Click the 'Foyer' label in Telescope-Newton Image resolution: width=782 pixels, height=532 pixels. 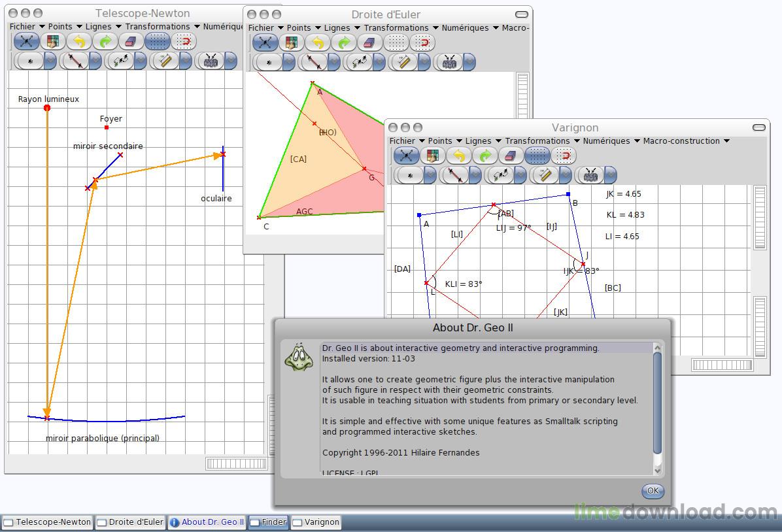point(110,119)
